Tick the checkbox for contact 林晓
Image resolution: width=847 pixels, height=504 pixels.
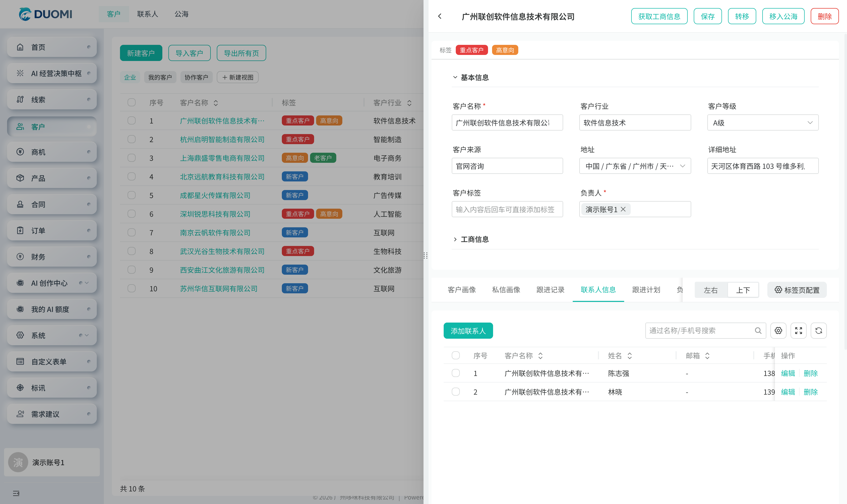[x=456, y=392]
